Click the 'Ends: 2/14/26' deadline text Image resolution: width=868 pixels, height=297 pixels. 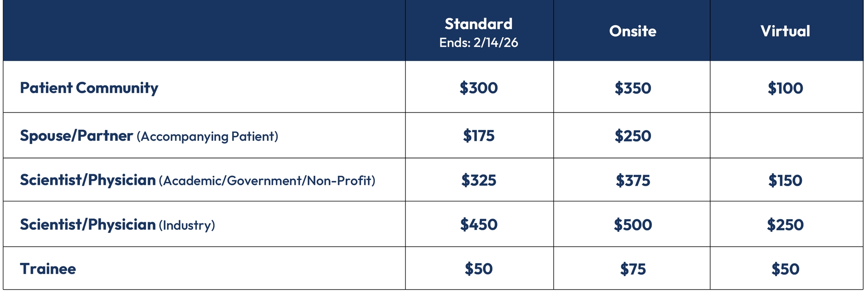pyautogui.click(x=479, y=42)
